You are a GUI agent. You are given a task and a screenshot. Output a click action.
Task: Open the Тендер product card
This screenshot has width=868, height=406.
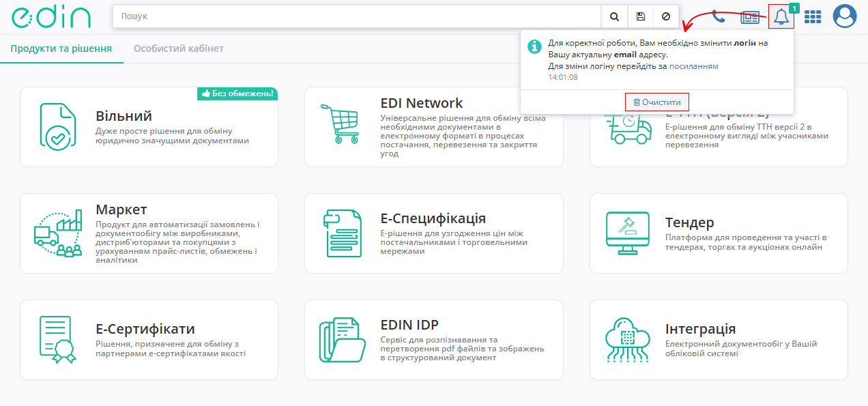(719, 233)
